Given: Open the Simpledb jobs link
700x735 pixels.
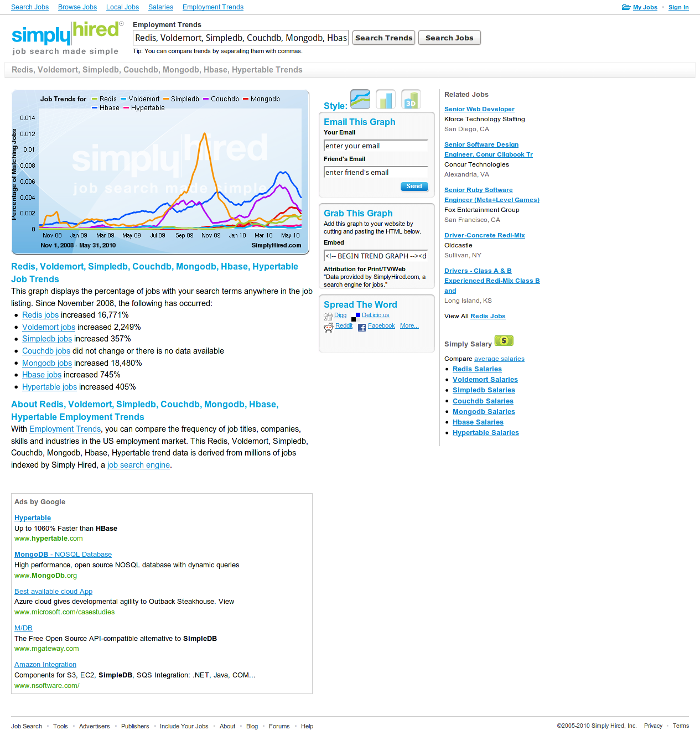Looking at the screenshot, I should [x=47, y=339].
